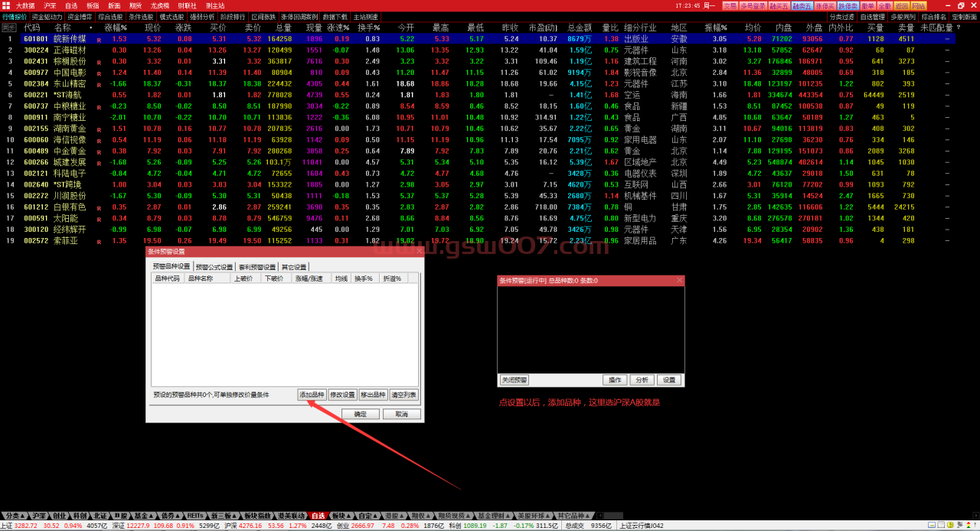Click the 融买五 button
Viewport: 980px width, 531px height.
click(779, 5)
